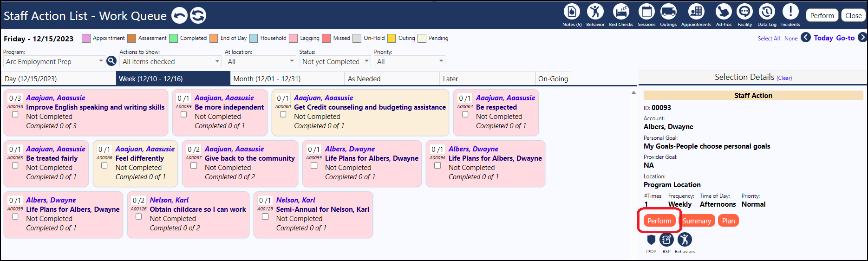The height and width of the screenshot is (261, 868).
Task: Open the BSP icon in Selection Details
Action: click(x=666, y=240)
